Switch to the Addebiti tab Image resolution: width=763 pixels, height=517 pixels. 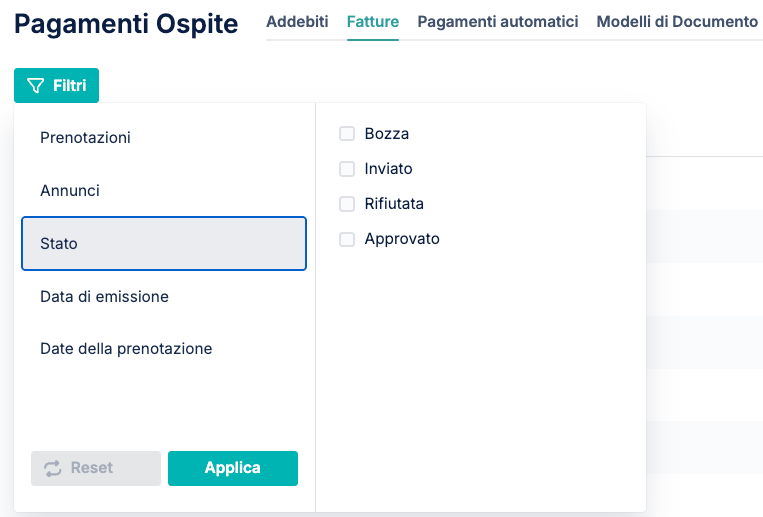coord(297,21)
